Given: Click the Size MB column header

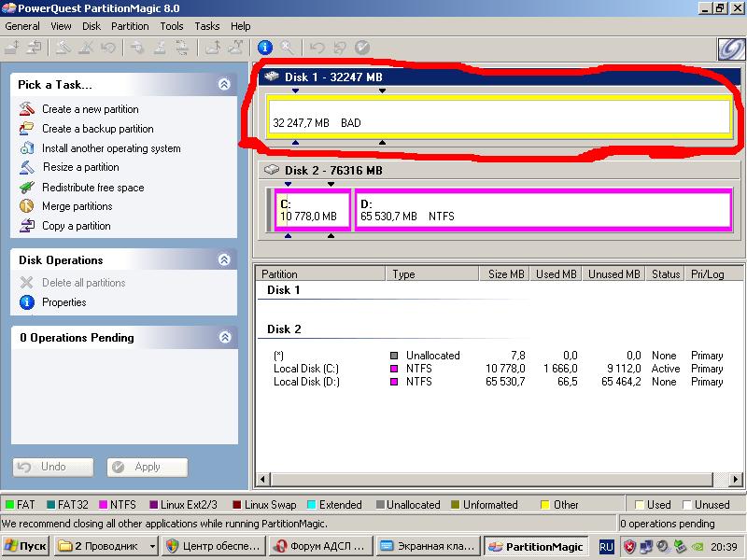Looking at the screenshot, I should [x=506, y=274].
